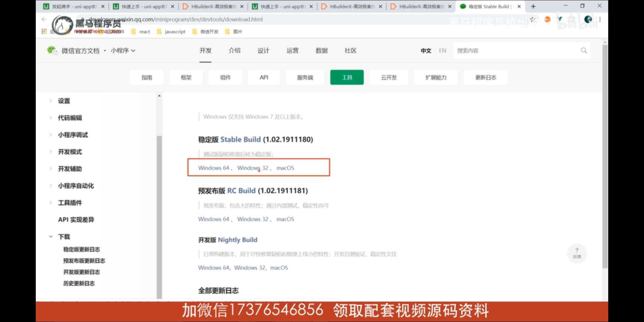Image resolution: width=644 pixels, height=322 pixels.
Task: Open the browser three-dot menu
Action: tap(600, 19)
